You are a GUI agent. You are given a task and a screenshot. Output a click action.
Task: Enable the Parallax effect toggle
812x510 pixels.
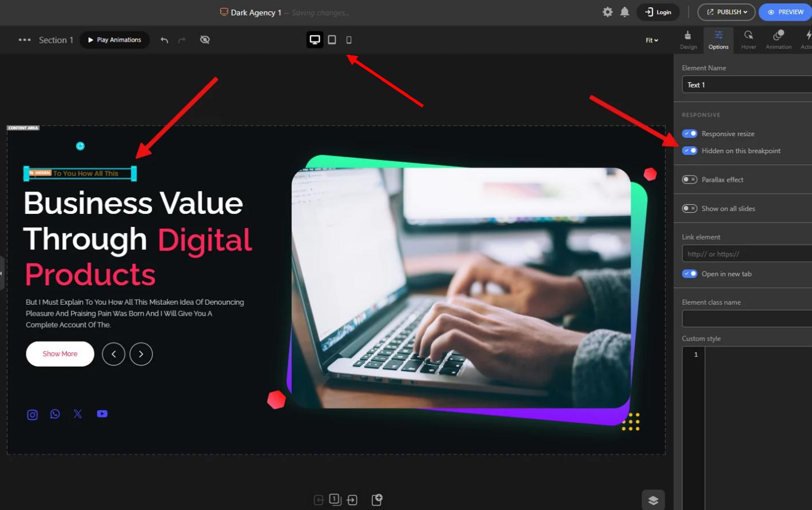[x=690, y=180]
